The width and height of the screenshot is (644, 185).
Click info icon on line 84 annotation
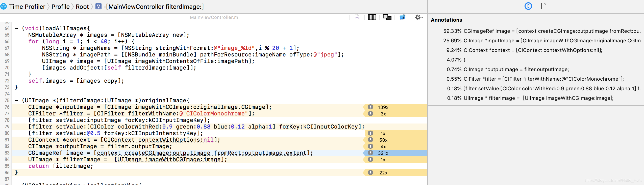pos(370,159)
